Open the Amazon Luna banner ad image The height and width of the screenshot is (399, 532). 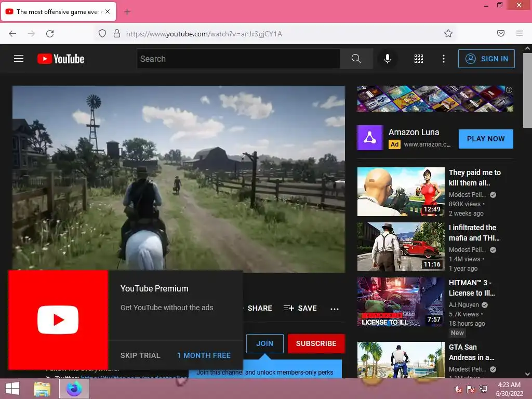pos(435,99)
